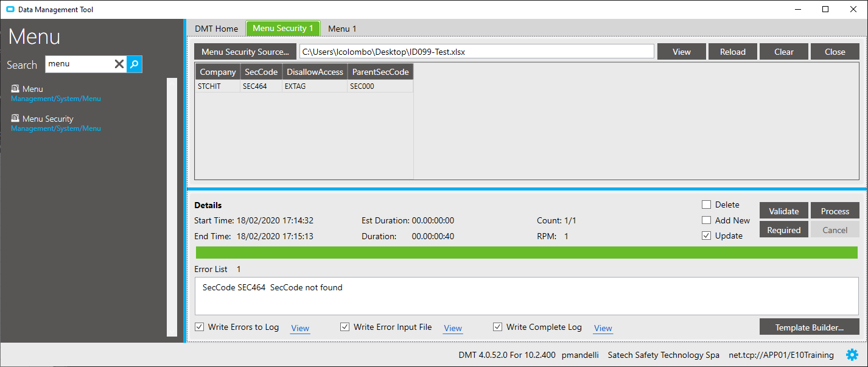The width and height of the screenshot is (868, 367).
Task: Click the sidebar vertical scrollbar
Action: pos(172,207)
